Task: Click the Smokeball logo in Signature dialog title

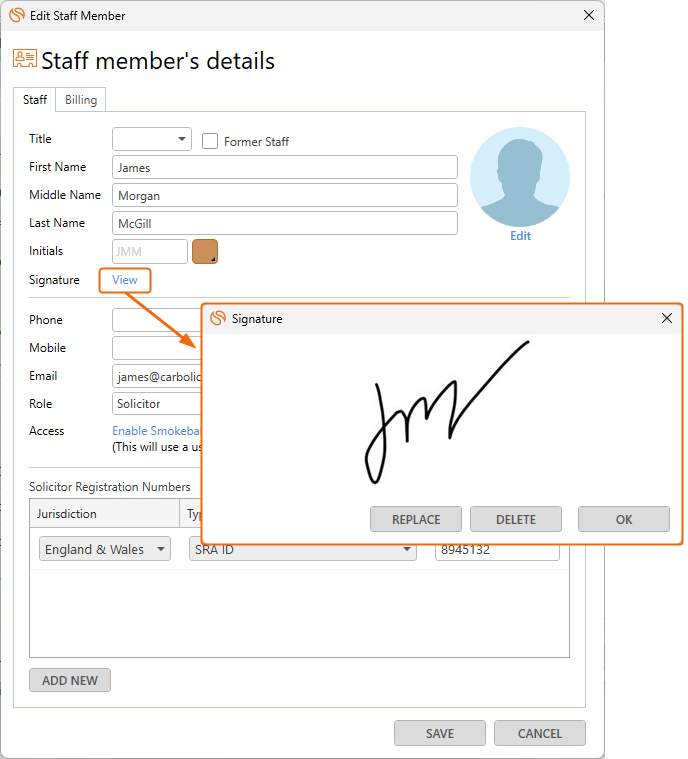Action: coord(218,318)
